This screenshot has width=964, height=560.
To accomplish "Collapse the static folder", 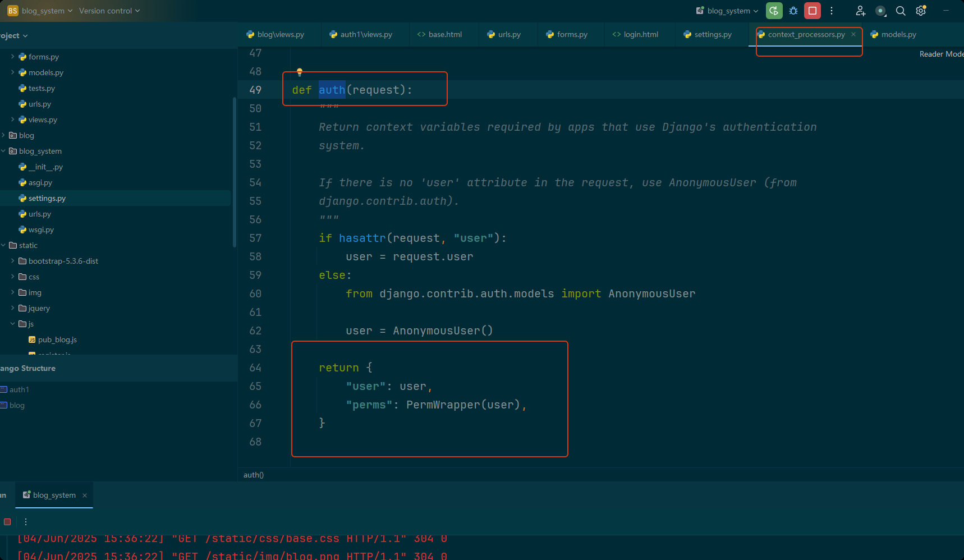I will 3,245.
